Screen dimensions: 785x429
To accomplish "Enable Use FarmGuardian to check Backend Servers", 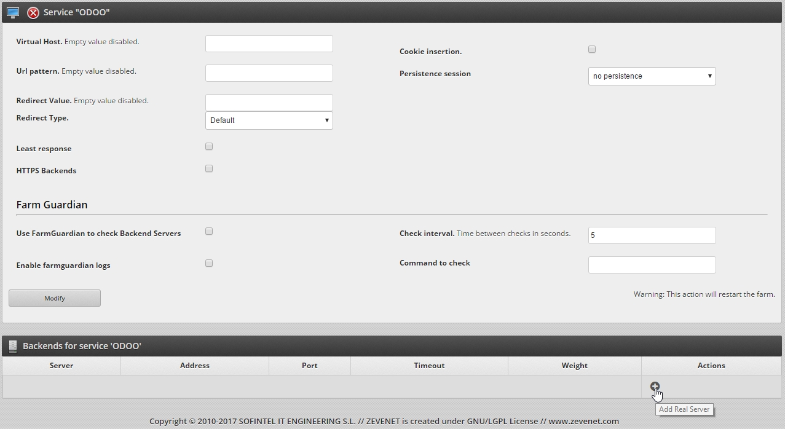I will point(209,231).
